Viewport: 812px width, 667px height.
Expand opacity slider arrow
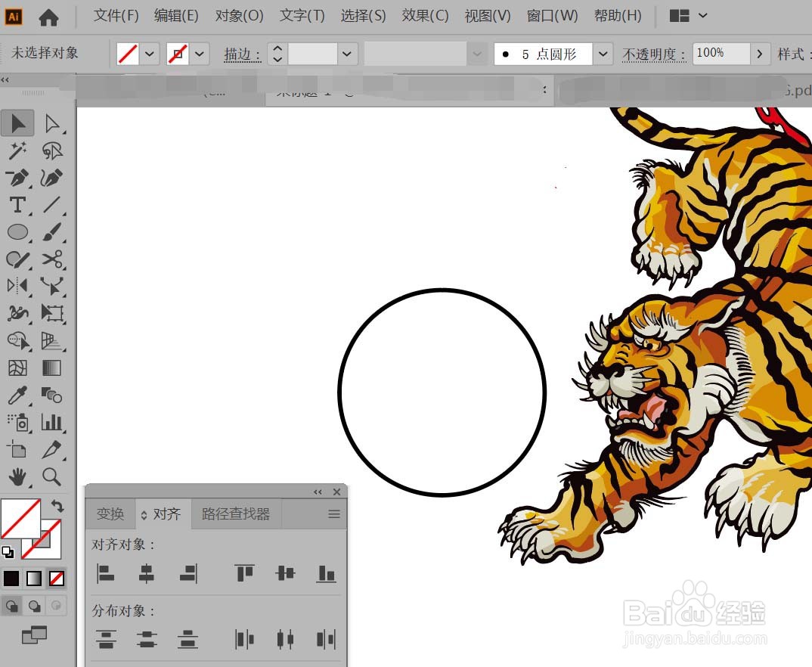point(760,54)
